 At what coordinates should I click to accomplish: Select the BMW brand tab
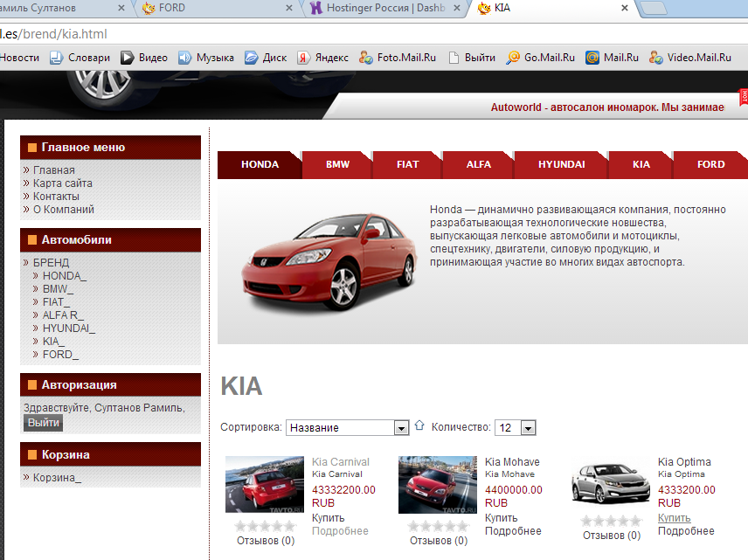[x=337, y=164]
